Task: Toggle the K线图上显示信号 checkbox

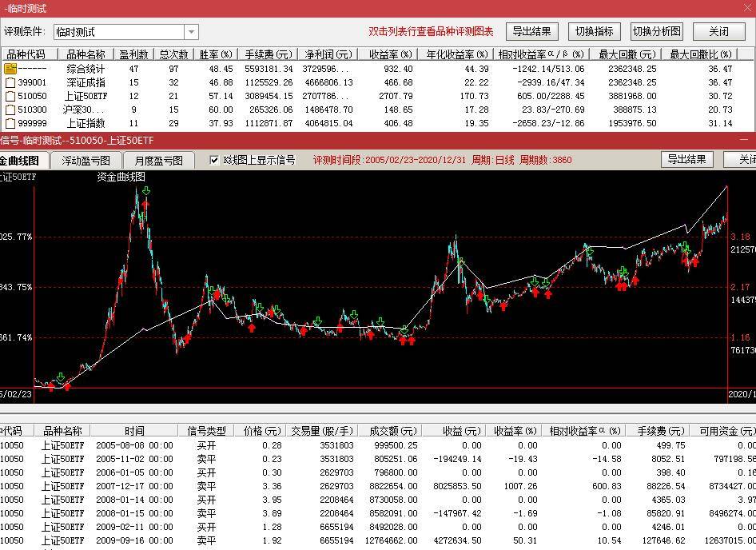Action: (x=214, y=160)
